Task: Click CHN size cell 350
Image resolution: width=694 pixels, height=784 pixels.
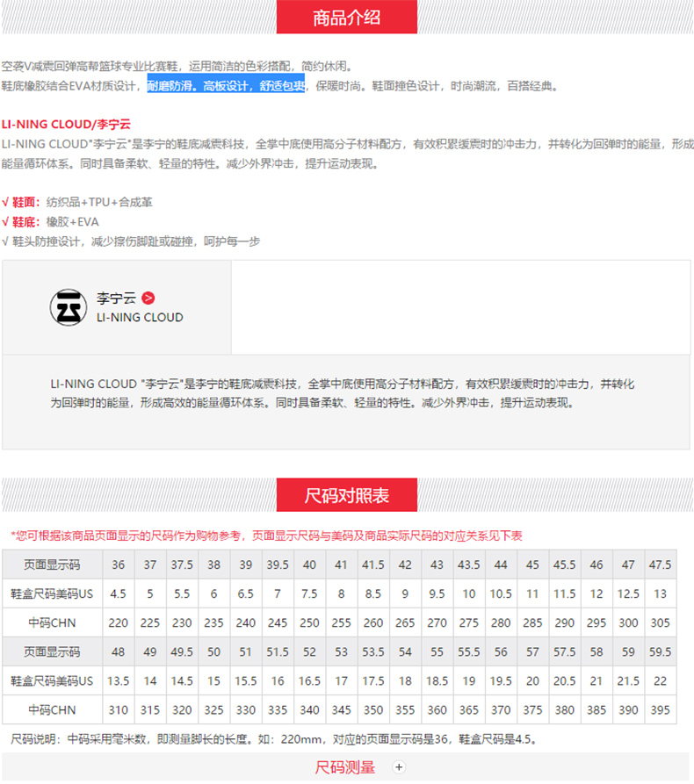Action: [x=373, y=709]
